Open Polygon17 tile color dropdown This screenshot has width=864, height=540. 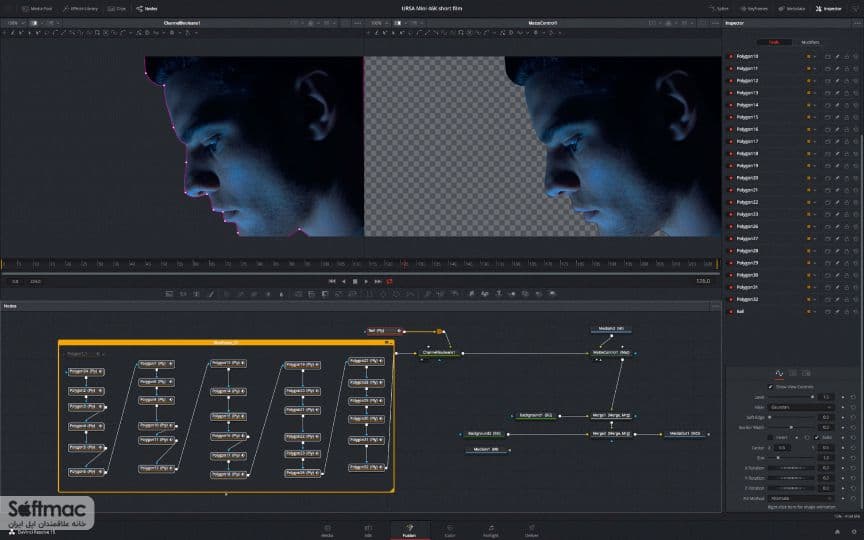[810, 142]
